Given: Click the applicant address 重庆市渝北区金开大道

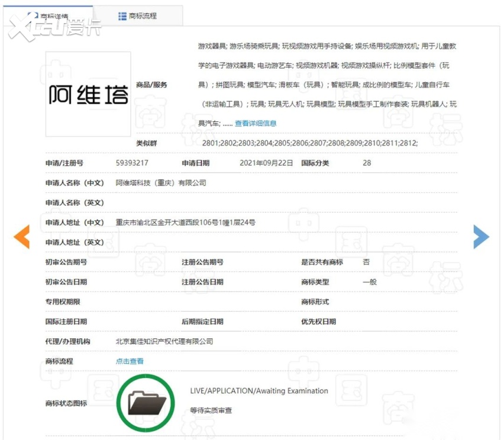Looking at the screenshot, I should (185, 223).
